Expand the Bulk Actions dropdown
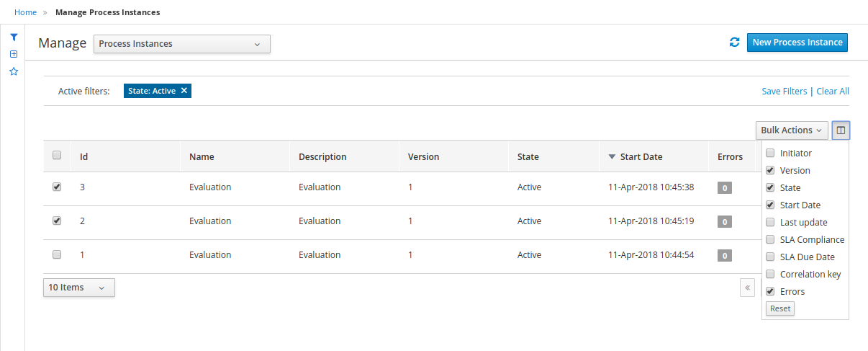This screenshot has height=351, width=868. (791, 130)
